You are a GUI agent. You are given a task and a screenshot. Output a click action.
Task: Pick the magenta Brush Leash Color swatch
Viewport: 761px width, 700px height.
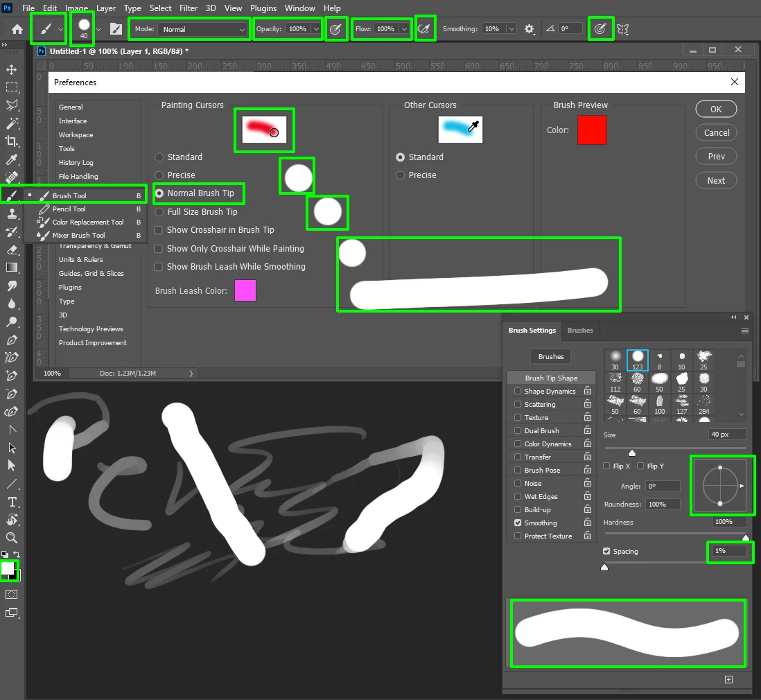pyautogui.click(x=245, y=291)
